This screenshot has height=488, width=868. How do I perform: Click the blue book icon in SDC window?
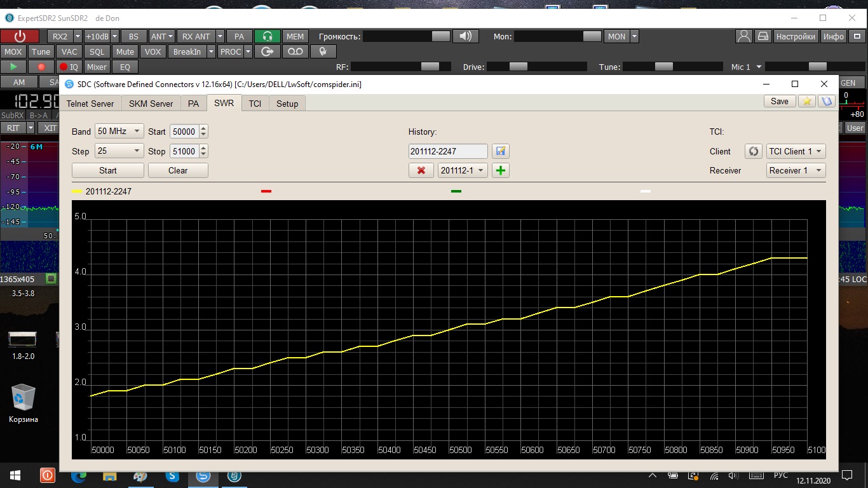click(826, 101)
